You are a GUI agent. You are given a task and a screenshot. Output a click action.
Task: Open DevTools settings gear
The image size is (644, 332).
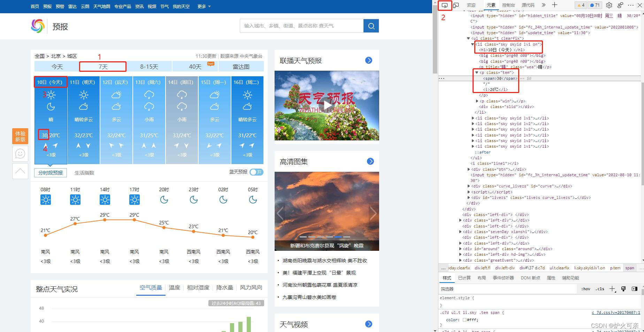(x=609, y=5)
